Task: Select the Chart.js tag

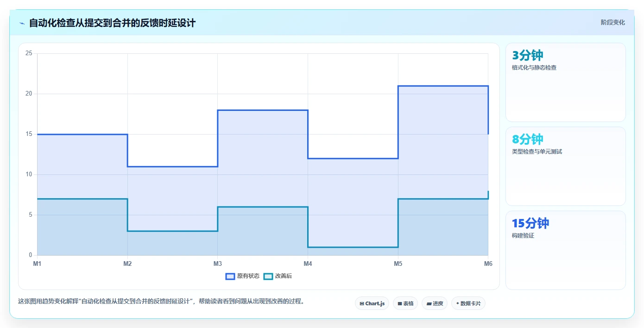Action: click(x=372, y=303)
